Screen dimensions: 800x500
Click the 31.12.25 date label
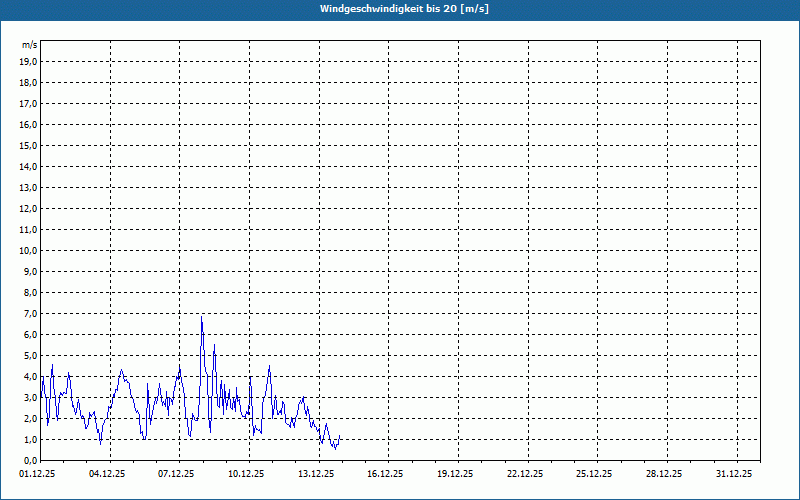[x=733, y=474]
